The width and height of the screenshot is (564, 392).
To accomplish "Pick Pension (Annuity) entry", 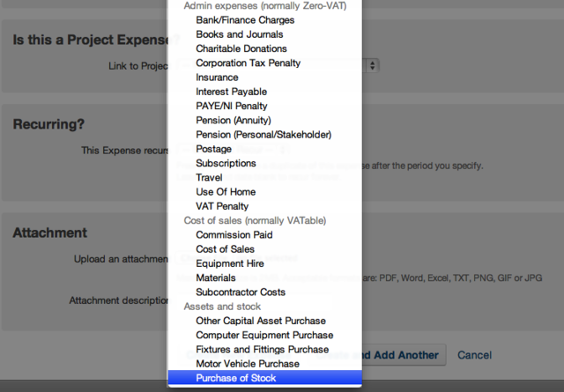I will (x=233, y=120).
